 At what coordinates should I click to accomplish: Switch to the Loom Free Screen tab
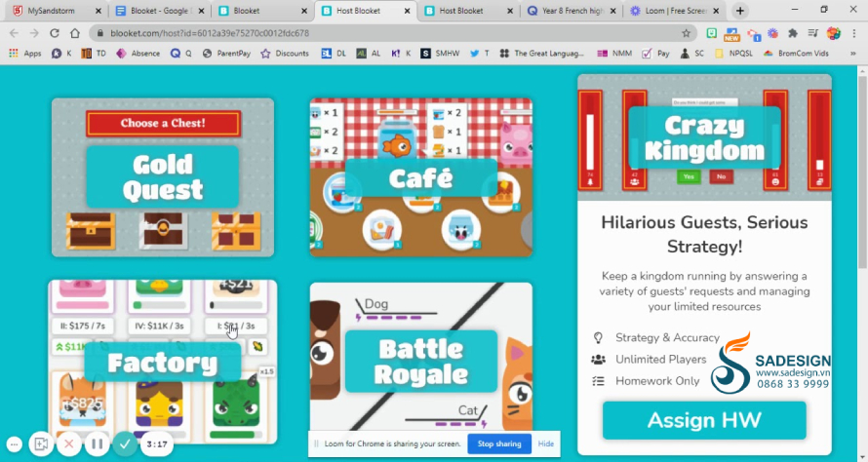[676, 11]
